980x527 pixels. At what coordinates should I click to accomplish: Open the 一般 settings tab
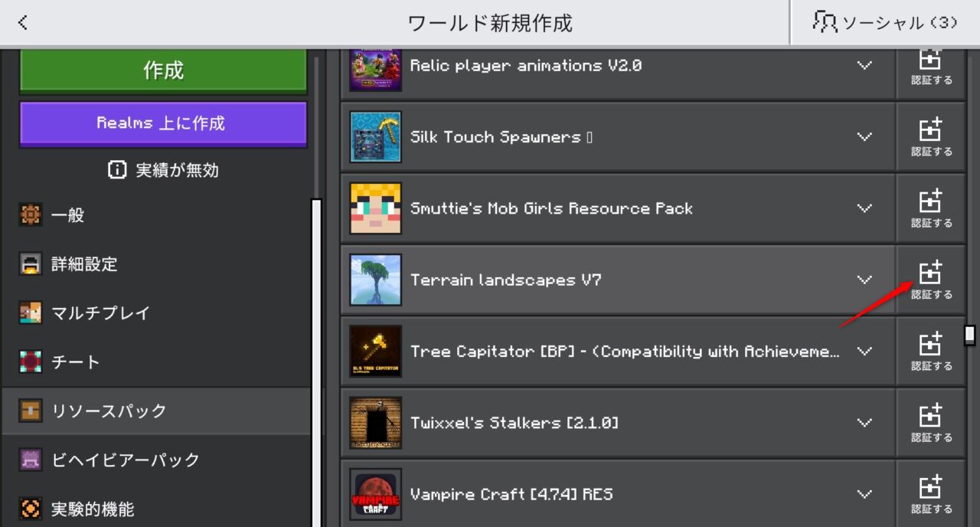coord(156,215)
